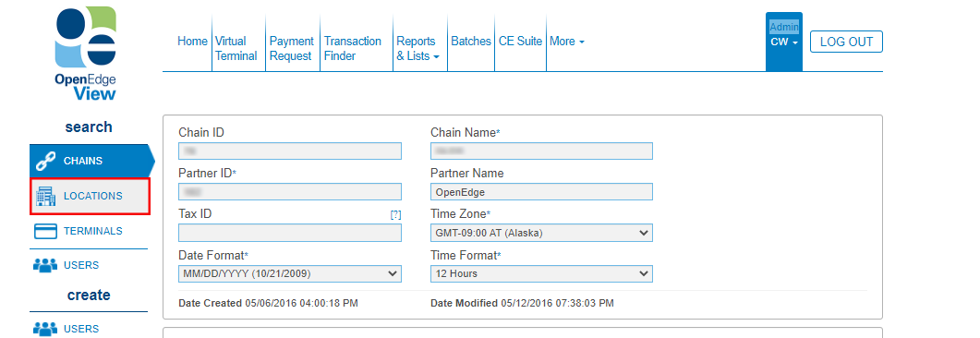Image resolution: width=980 pixels, height=338 pixels.
Task: Select the Partner Name field
Action: pos(541,192)
